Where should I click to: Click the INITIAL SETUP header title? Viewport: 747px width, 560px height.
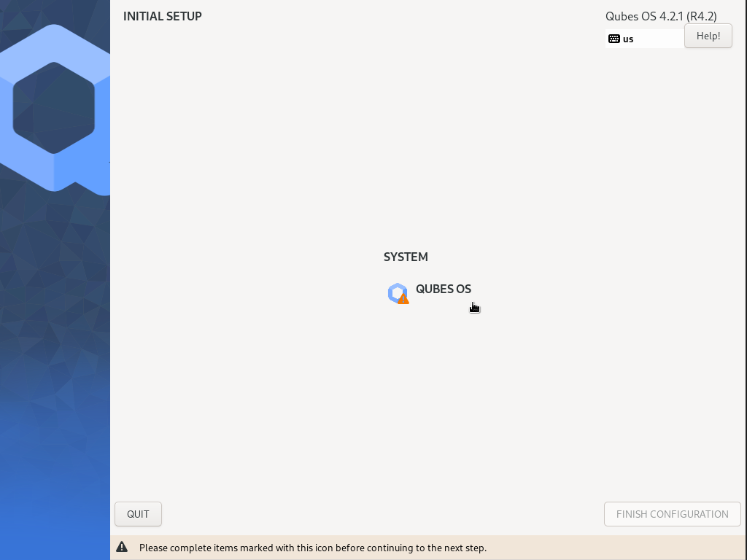point(163,16)
